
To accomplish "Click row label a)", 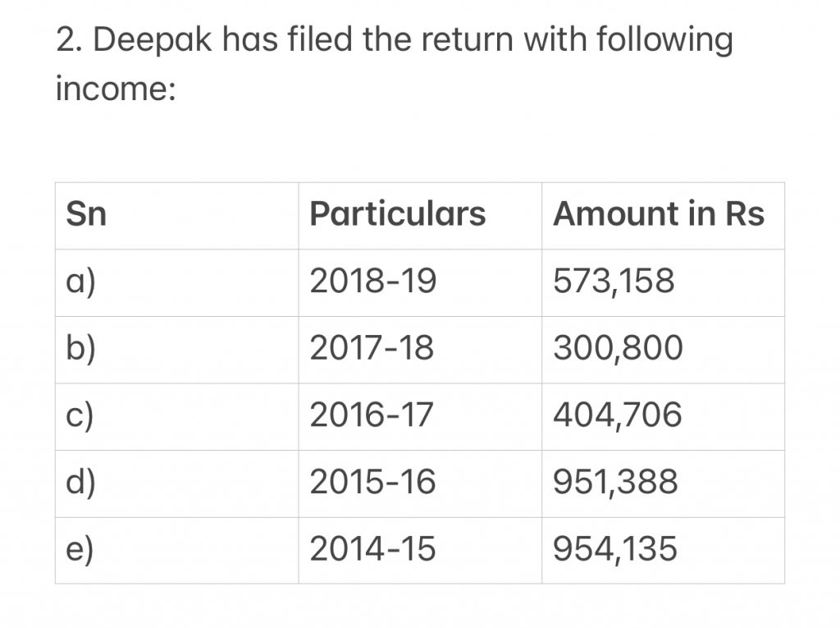I will (81, 282).
